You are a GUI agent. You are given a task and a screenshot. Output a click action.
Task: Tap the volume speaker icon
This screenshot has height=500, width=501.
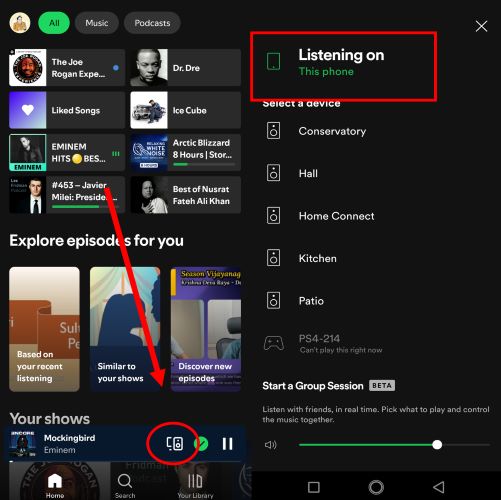coord(270,445)
